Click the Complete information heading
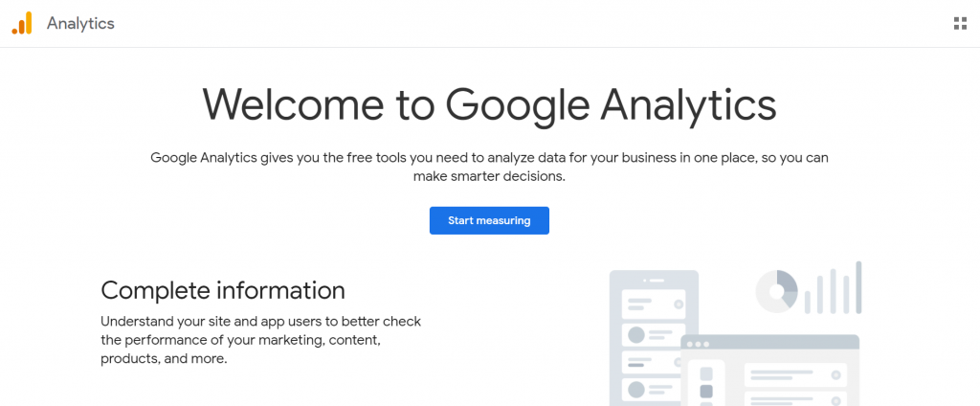Image resolution: width=980 pixels, height=406 pixels. click(223, 290)
